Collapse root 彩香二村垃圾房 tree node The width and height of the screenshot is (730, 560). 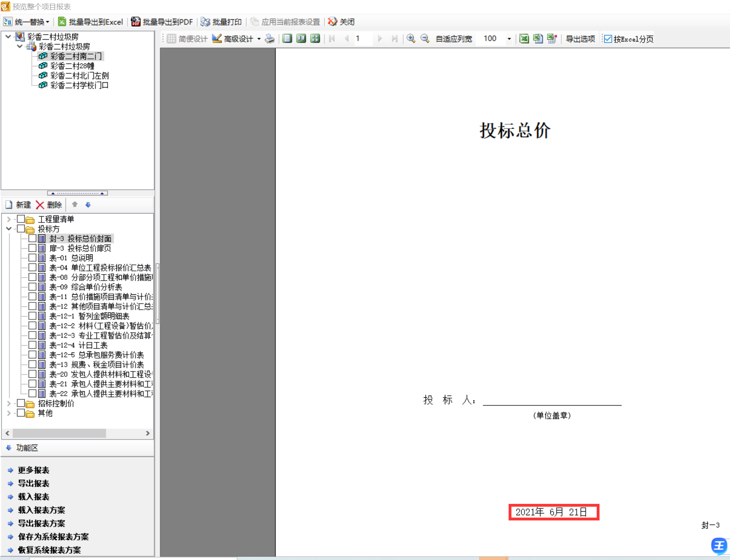8,36
